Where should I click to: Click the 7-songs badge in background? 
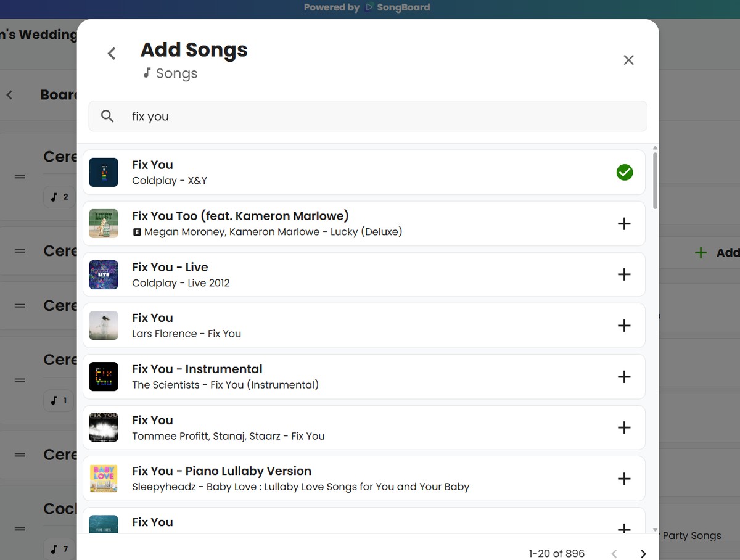point(60,549)
